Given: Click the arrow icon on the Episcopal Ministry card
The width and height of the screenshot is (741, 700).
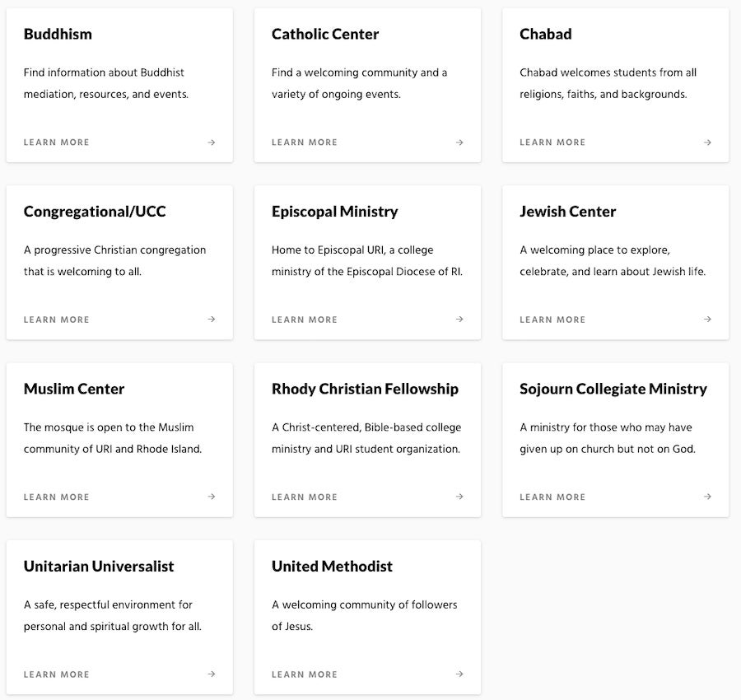Looking at the screenshot, I should [x=459, y=320].
